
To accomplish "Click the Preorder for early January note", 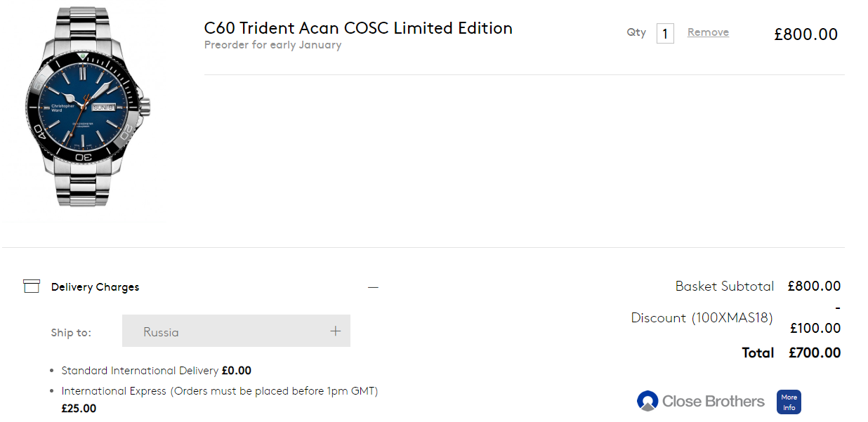I will click(272, 45).
